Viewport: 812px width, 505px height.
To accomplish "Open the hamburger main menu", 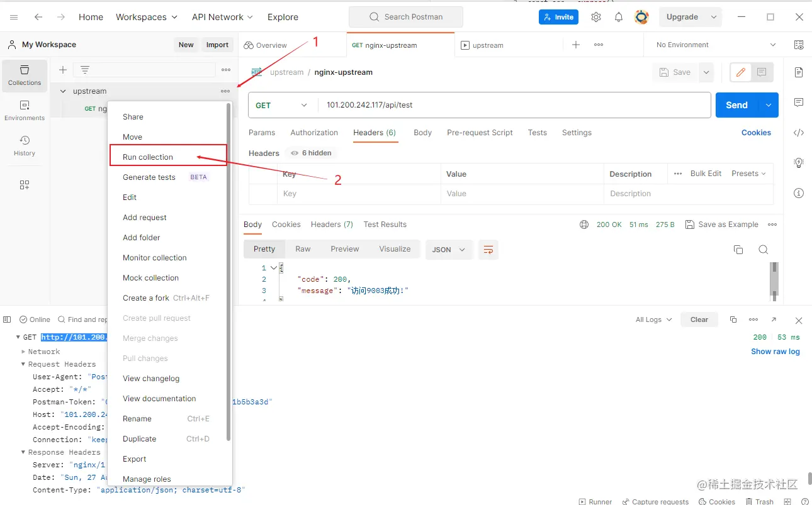I will tap(14, 17).
